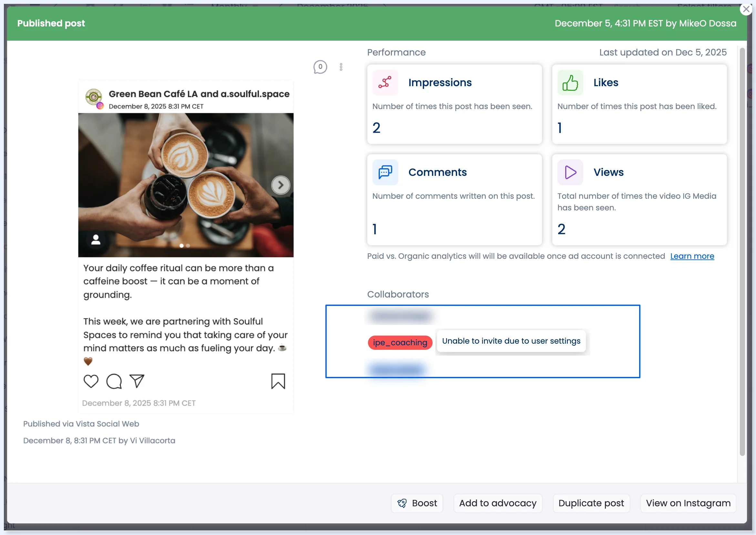Click the Impressions graph icon
The image size is (756, 535).
385,82
